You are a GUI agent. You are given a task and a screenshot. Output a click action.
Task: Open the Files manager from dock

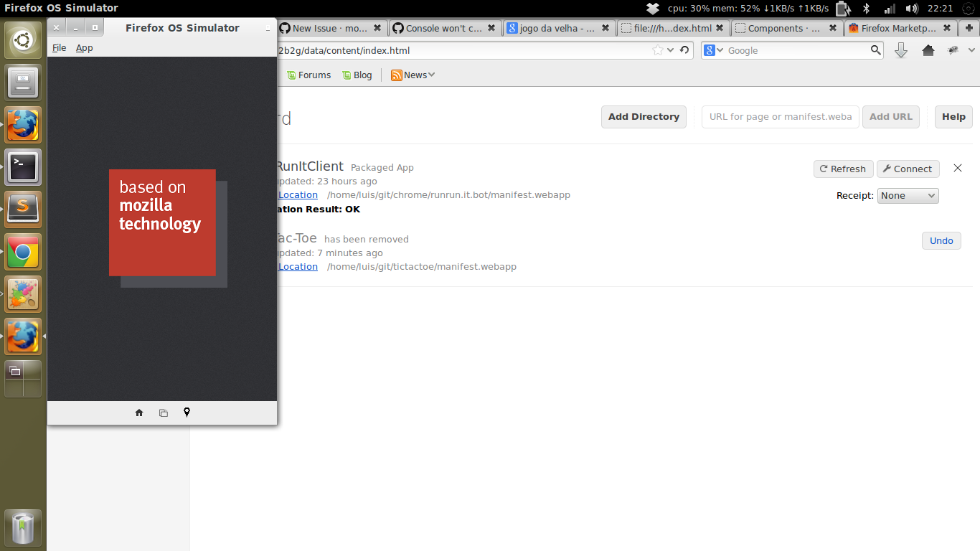point(23,83)
